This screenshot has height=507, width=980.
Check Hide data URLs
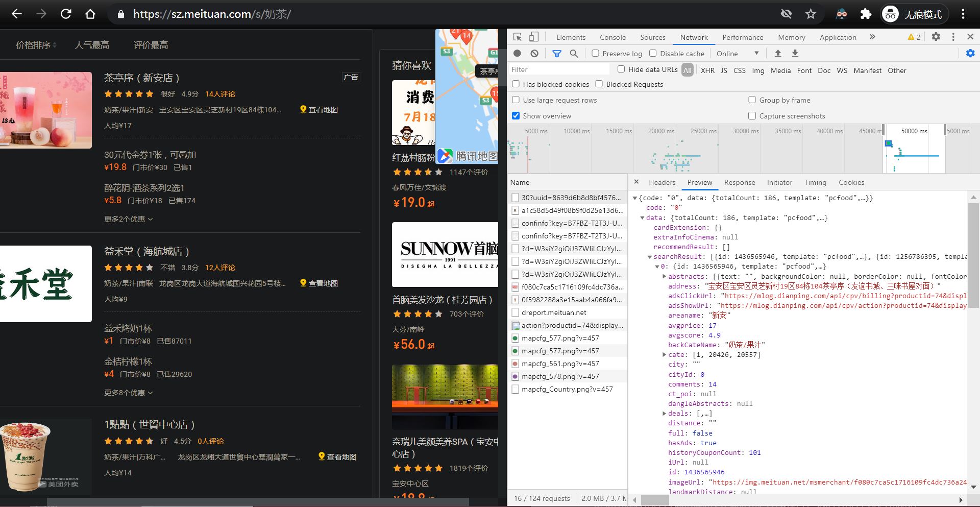[621, 69]
